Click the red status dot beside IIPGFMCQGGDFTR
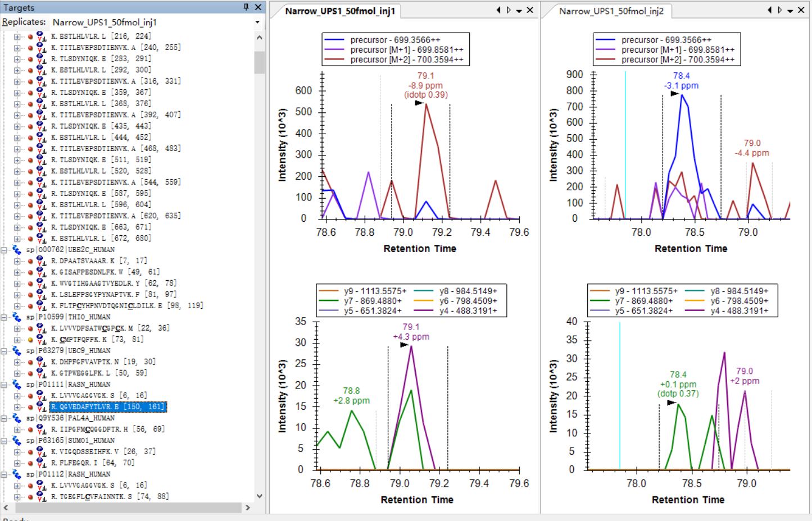This screenshot has width=812, height=521. click(x=30, y=429)
